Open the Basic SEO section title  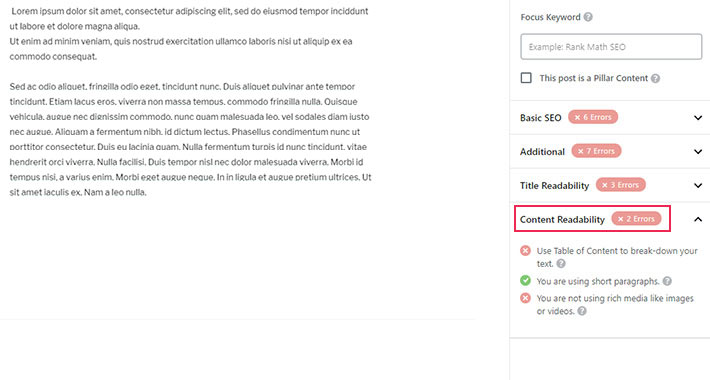click(x=540, y=118)
